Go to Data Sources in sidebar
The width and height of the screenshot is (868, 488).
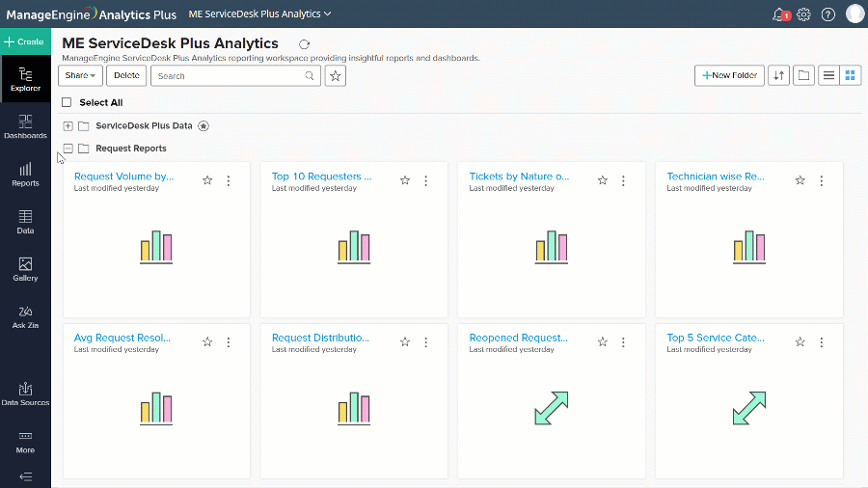(25, 393)
